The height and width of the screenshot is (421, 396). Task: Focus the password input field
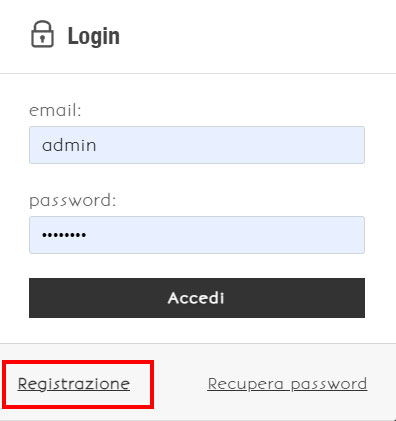tap(197, 235)
